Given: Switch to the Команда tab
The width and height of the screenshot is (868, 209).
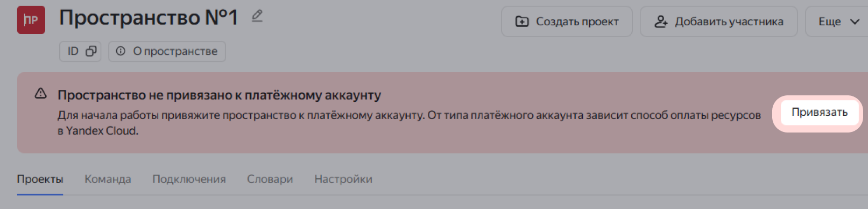Looking at the screenshot, I should coord(108,179).
